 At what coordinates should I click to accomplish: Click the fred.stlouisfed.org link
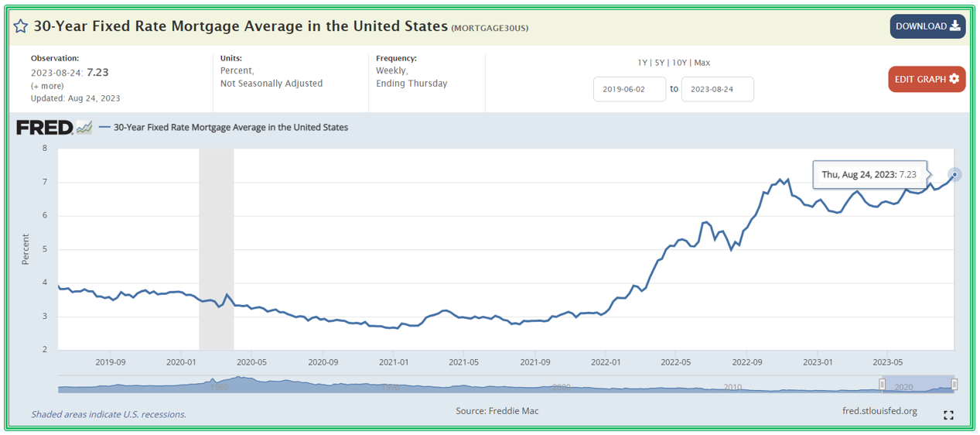point(879,411)
